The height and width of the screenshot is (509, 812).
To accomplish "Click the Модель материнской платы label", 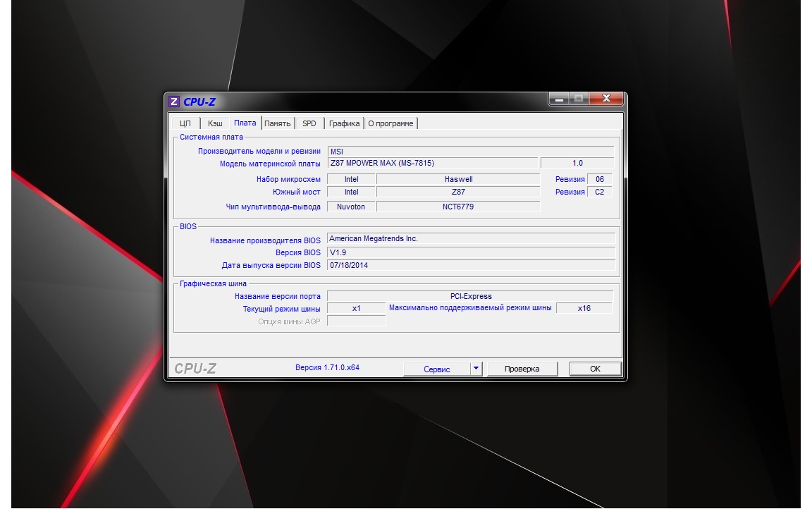I will (270, 164).
